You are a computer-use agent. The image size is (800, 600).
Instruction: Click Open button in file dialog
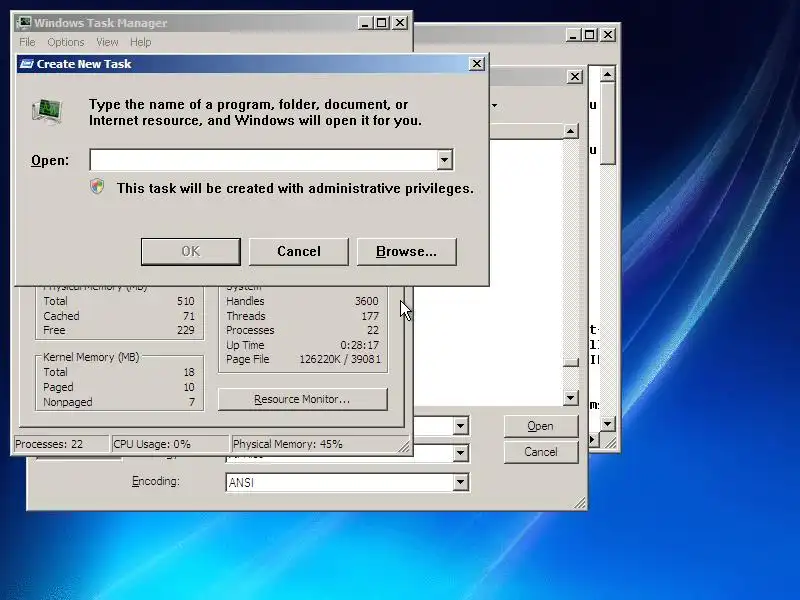point(541,426)
